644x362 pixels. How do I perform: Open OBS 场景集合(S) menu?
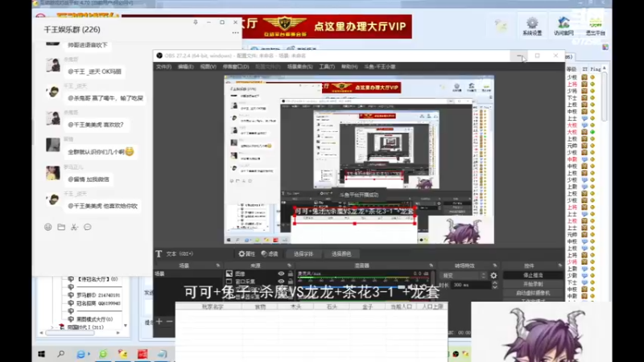point(299,67)
